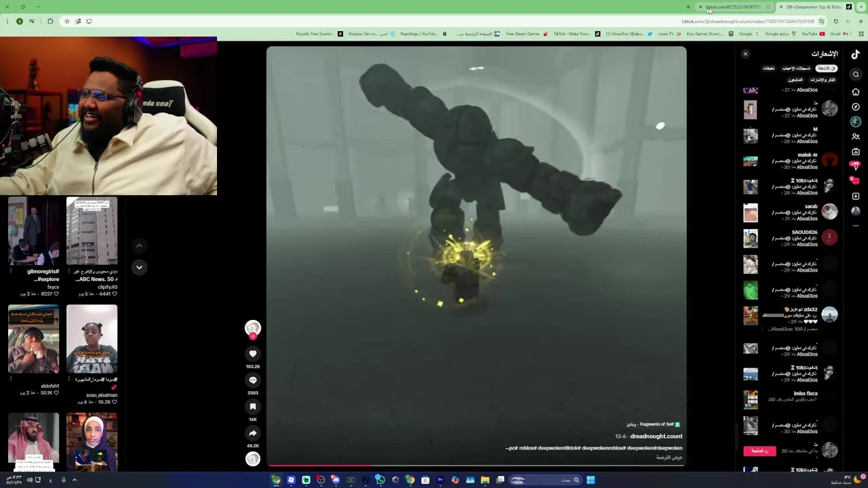Screen dimensions: 868x488
Task: Close the notifications panel
Action: pos(745,54)
